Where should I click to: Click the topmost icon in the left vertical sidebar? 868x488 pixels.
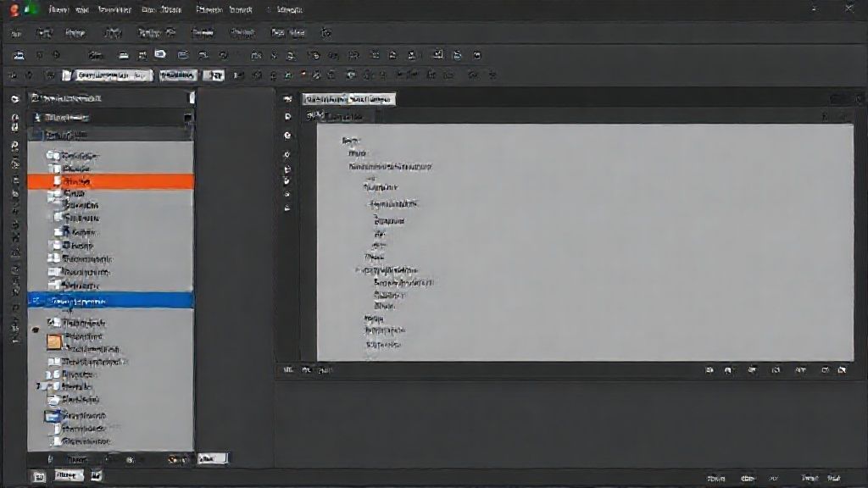click(14, 98)
